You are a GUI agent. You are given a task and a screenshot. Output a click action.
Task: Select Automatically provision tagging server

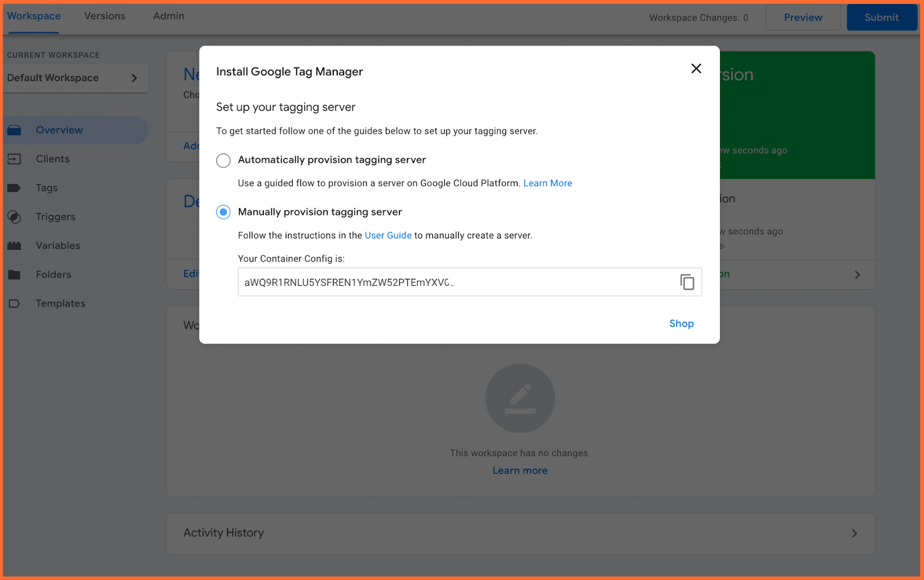coord(223,160)
